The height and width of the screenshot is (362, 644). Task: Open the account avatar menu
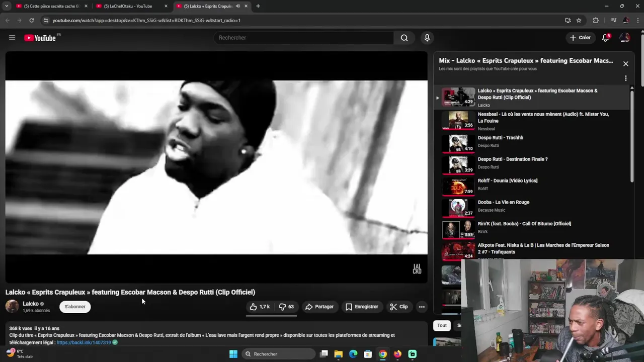(625, 38)
